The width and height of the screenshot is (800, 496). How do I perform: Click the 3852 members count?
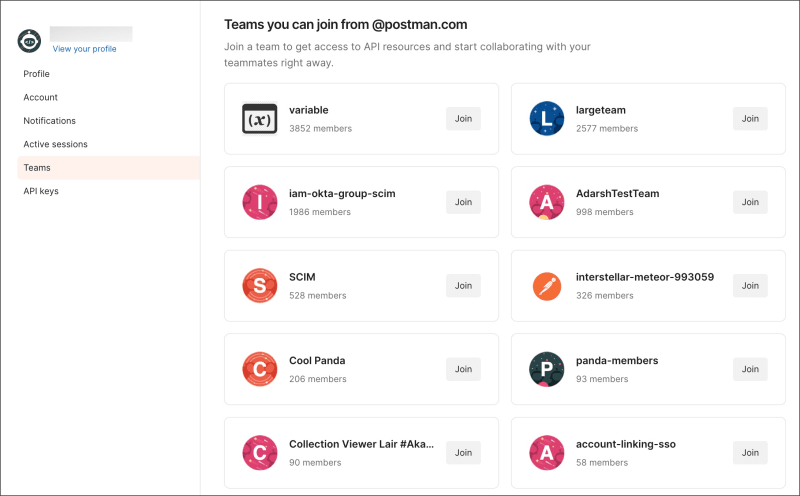click(x=320, y=129)
